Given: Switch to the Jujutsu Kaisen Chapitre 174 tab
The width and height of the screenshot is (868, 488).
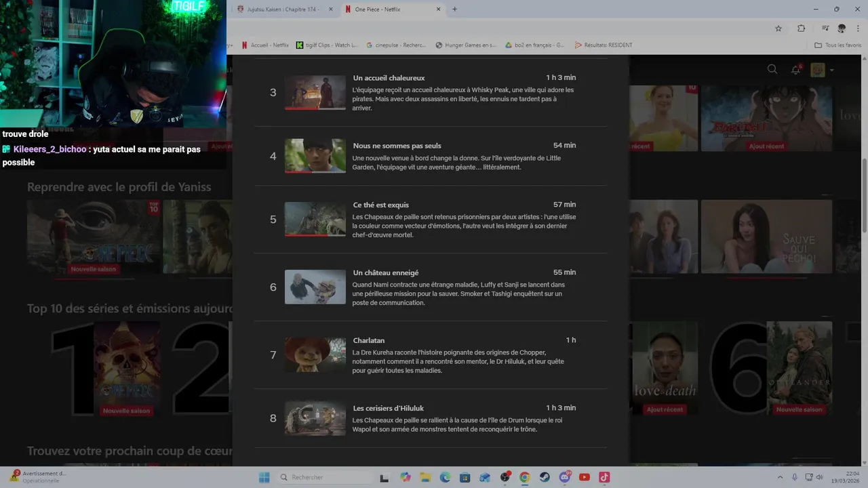Looking at the screenshot, I should [x=285, y=9].
